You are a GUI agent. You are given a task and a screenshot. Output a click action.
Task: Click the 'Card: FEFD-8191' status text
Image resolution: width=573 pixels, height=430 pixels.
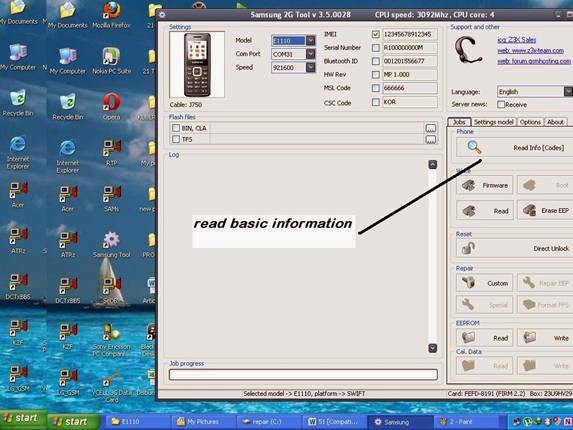[486, 393]
